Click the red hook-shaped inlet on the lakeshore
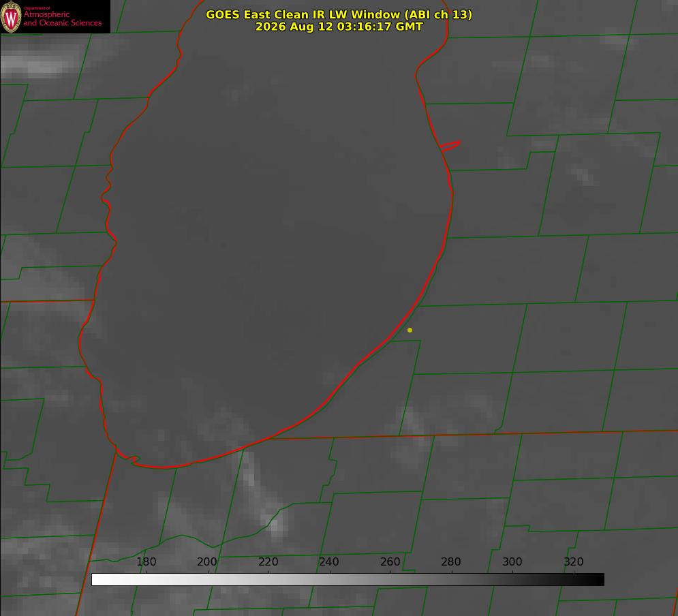This screenshot has width=678, height=616. tap(450, 146)
